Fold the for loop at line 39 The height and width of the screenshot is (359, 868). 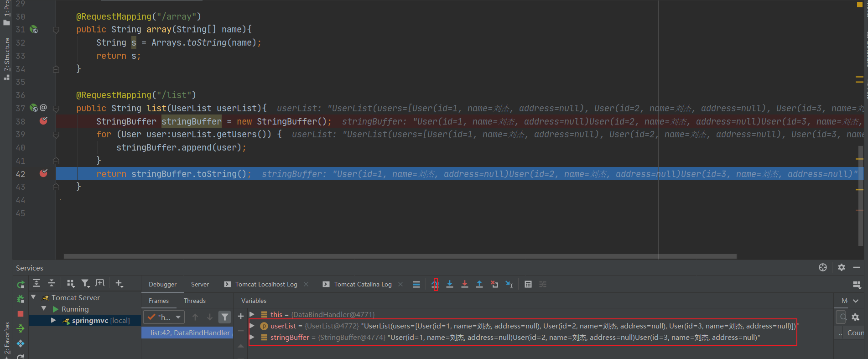coord(56,135)
